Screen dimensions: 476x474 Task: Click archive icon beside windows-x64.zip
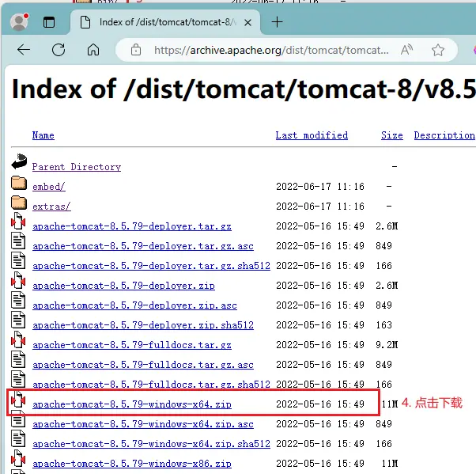18,399
